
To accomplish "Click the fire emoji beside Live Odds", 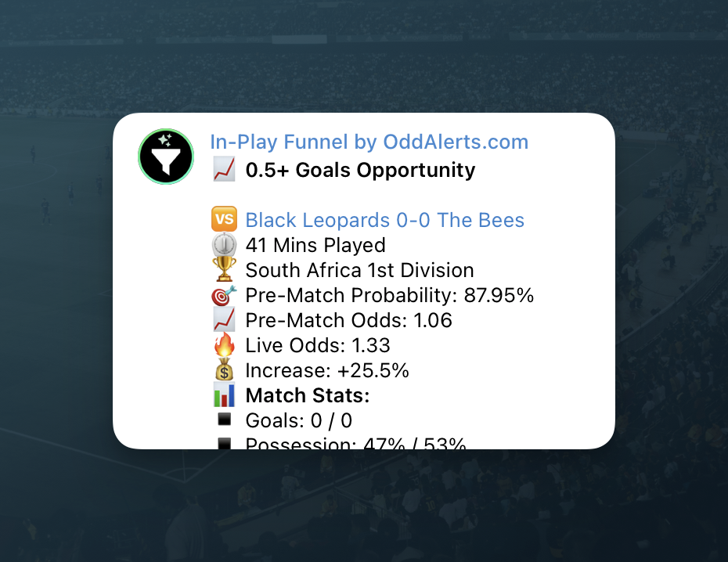I will pos(224,346).
